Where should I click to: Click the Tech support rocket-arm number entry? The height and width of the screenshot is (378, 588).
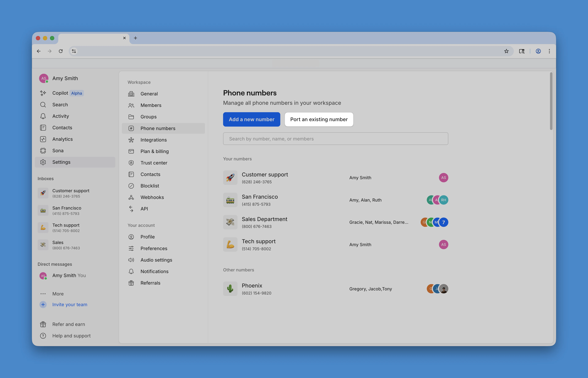pyautogui.click(x=336, y=245)
